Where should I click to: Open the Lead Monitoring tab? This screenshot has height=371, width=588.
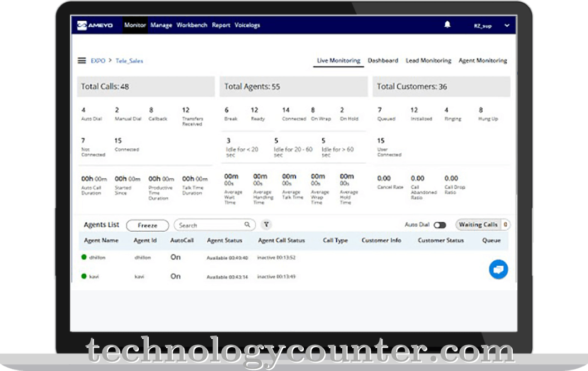[428, 60]
